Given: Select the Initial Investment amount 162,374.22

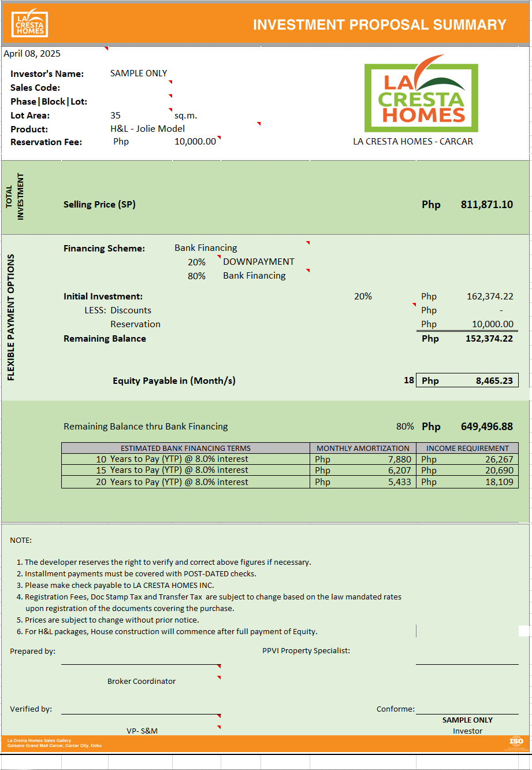Looking at the screenshot, I should pos(489,297).
